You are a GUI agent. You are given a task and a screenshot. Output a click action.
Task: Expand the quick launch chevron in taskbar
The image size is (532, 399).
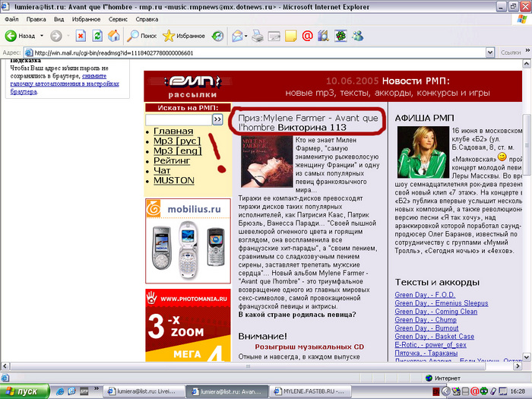coord(96,389)
